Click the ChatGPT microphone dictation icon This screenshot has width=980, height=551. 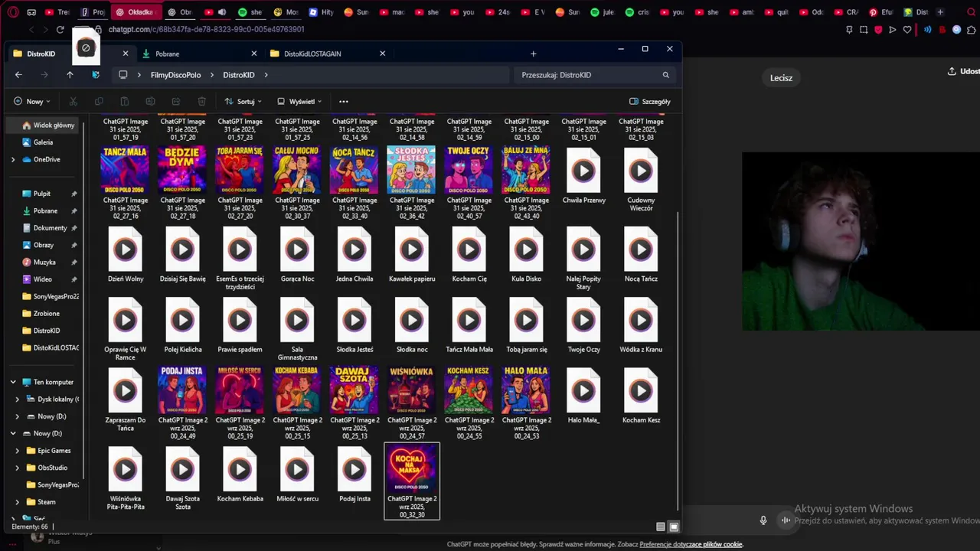click(763, 520)
